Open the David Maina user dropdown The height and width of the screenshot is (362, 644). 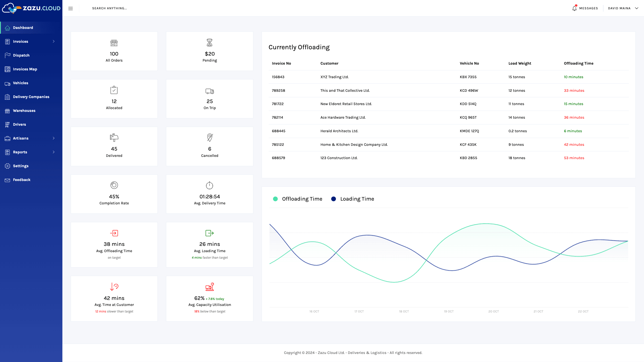(x=623, y=8)
